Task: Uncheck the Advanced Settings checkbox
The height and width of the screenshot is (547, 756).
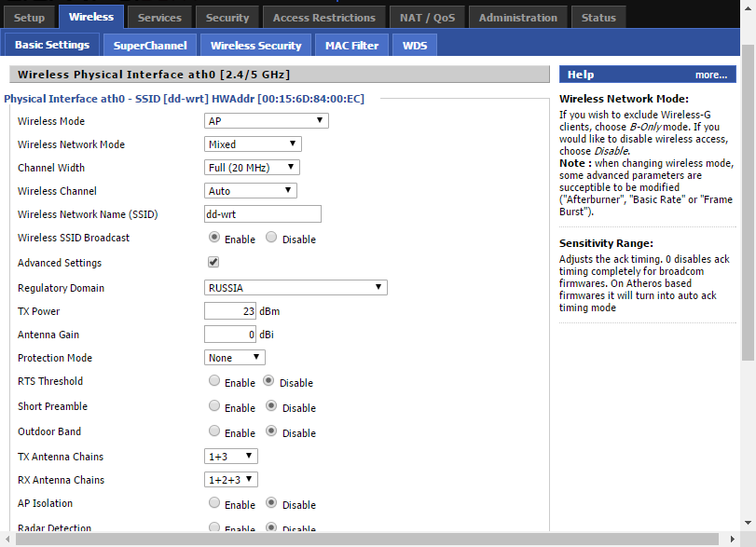Action: click(x=213, y=263)
